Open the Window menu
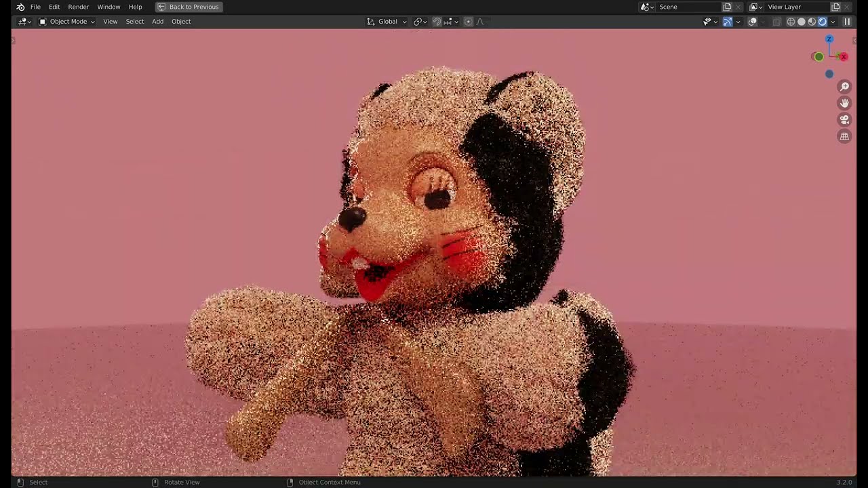 pos(108,7)
